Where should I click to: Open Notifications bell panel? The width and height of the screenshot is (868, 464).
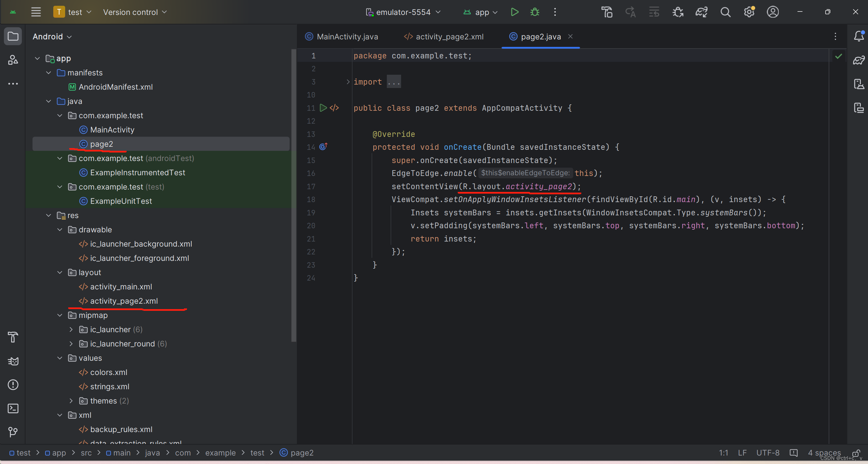[858, 36]
